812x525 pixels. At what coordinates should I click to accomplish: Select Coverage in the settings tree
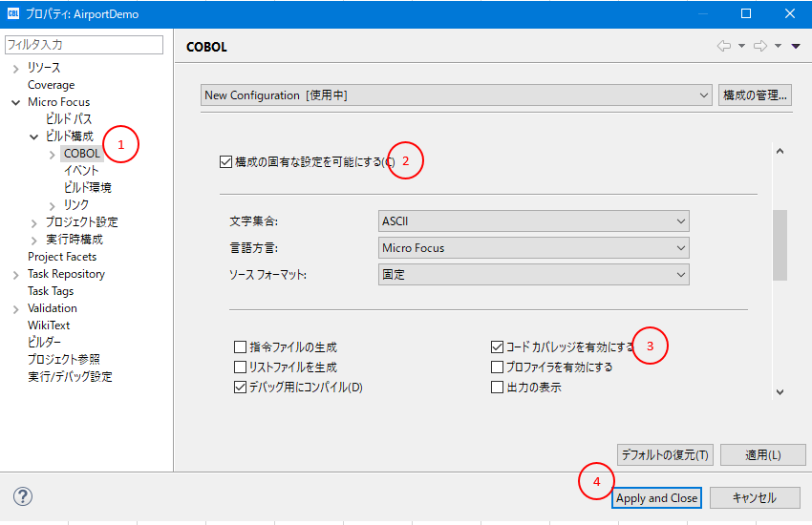52,85
